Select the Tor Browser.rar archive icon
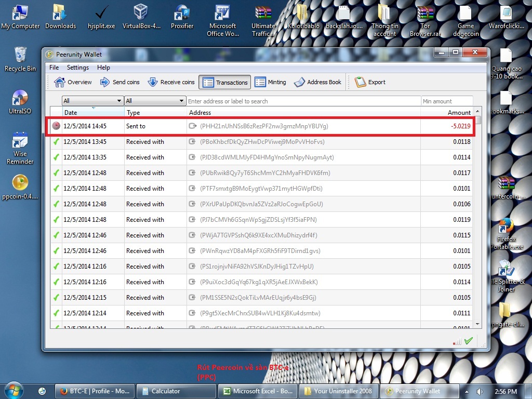 tap(425, 20)
